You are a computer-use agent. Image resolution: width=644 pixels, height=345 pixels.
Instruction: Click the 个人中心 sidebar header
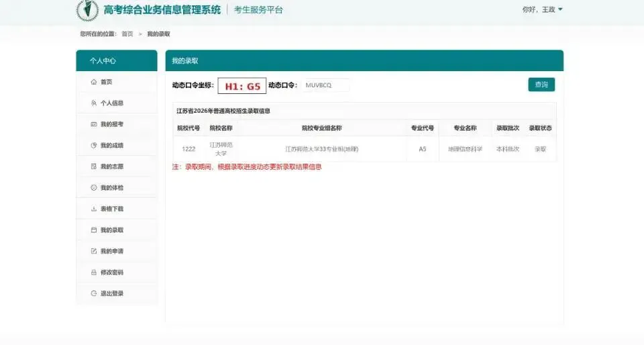[117, 60]
